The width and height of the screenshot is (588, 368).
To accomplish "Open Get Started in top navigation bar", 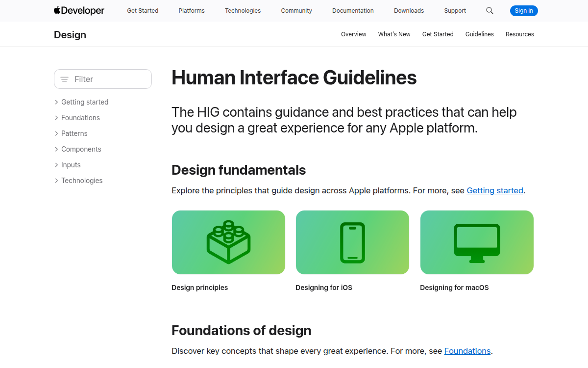I will 143,11.
